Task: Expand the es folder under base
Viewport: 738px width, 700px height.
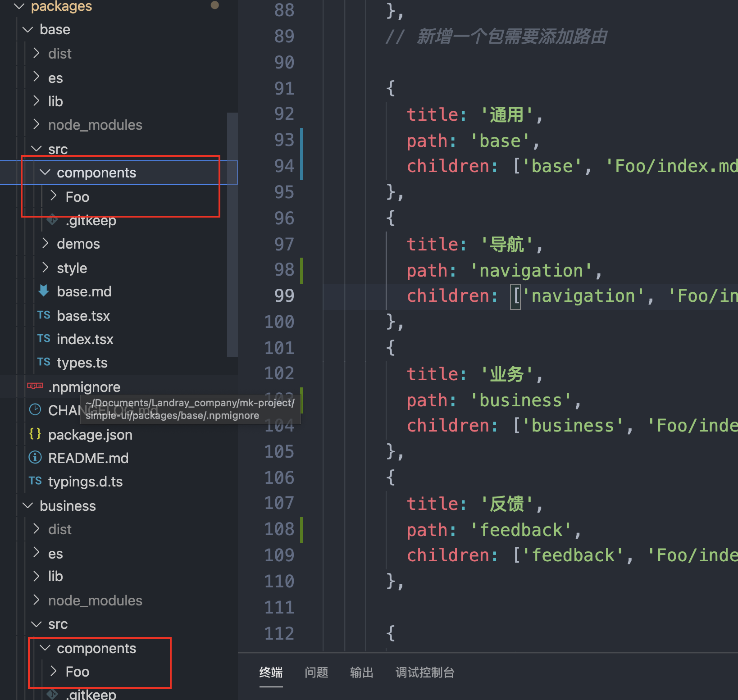Action: pyautogui.click(x=36, y=77)
